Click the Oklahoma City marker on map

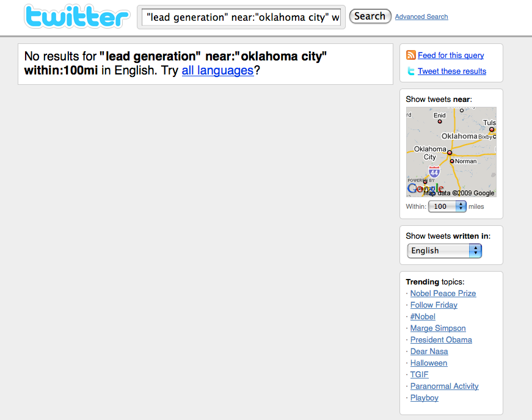[449, 152]
